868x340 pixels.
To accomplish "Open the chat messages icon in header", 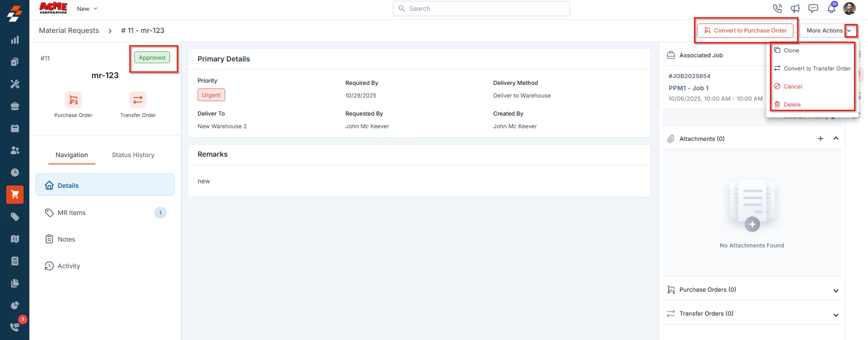I will tap(813, 9).
